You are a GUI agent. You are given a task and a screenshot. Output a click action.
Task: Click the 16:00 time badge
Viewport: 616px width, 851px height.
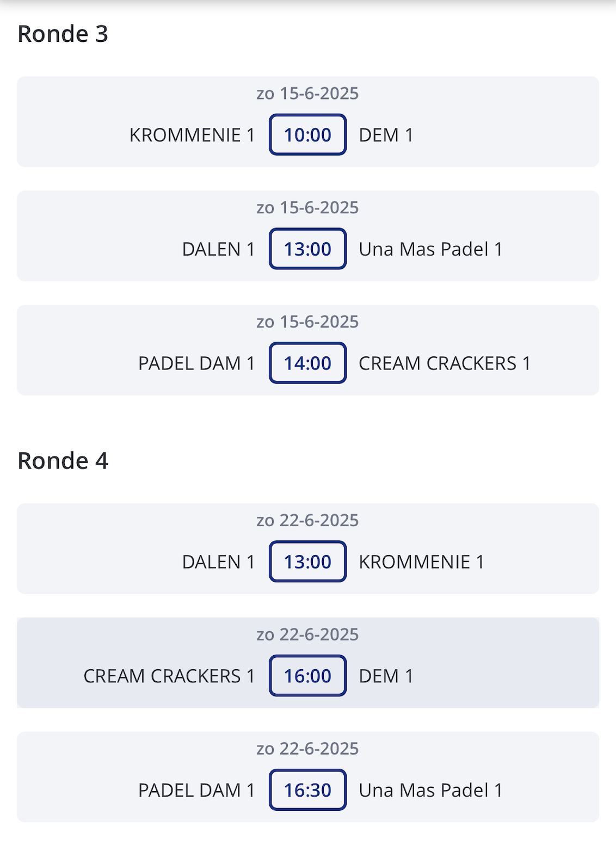click(x=308, y=676)
